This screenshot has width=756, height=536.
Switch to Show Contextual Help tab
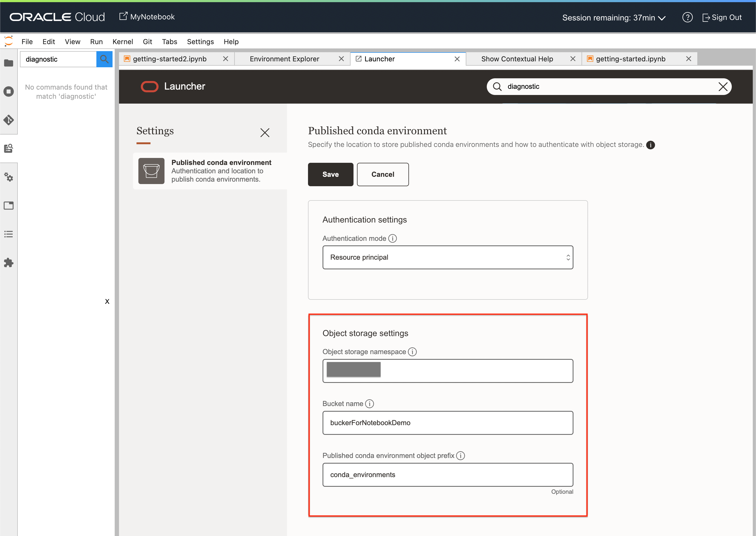tap(517, 59)
